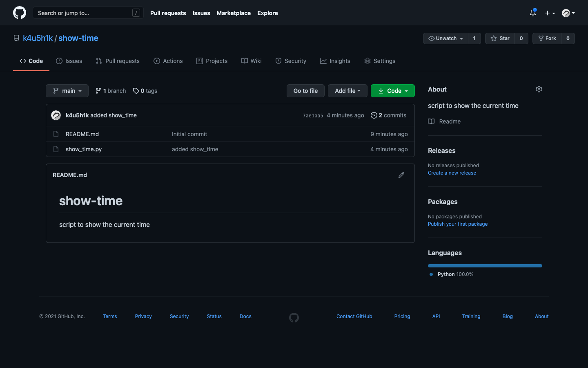The height and width of the screenshot is (368, 588).
Task: Click the GitHub Octocat logo in header
Action: (x=20, y=13)
